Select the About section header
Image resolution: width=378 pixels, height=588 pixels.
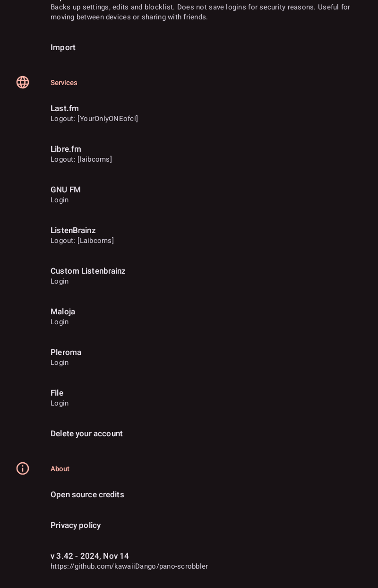(x=60, y=469)
